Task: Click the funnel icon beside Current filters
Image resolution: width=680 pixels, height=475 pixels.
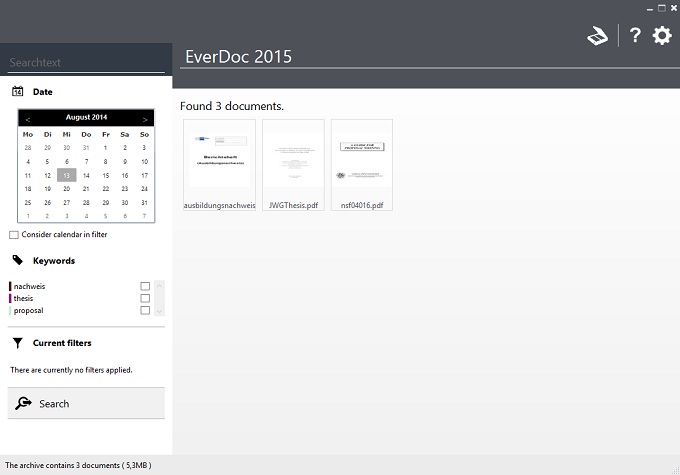Action: click(18, 343)
